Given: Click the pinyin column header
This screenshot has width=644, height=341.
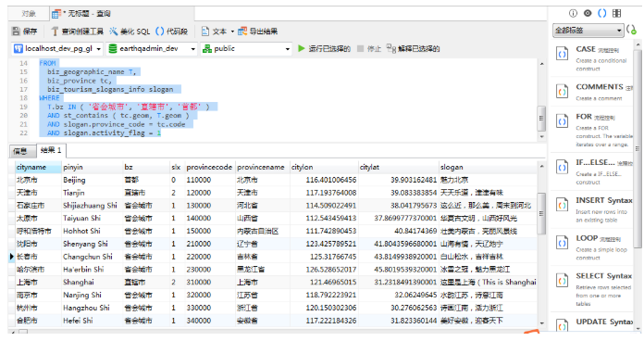Looking at the screenshot, I should coord(92,168).
